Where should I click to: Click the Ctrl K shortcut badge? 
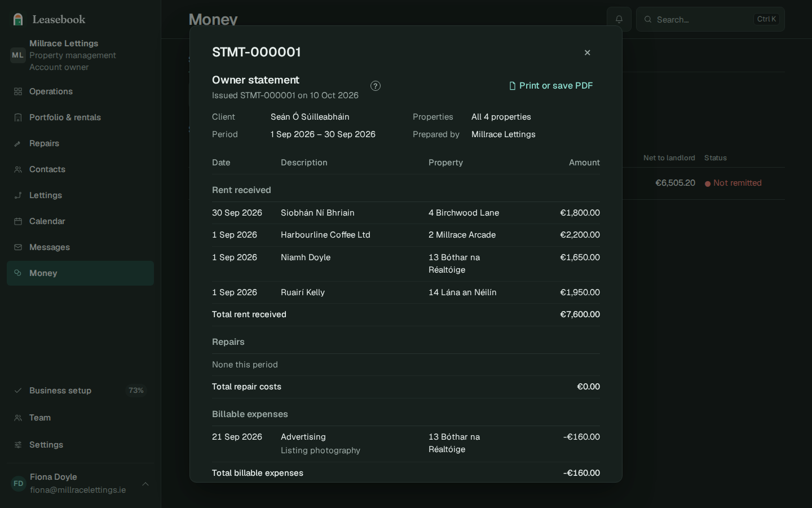(766, 19)
